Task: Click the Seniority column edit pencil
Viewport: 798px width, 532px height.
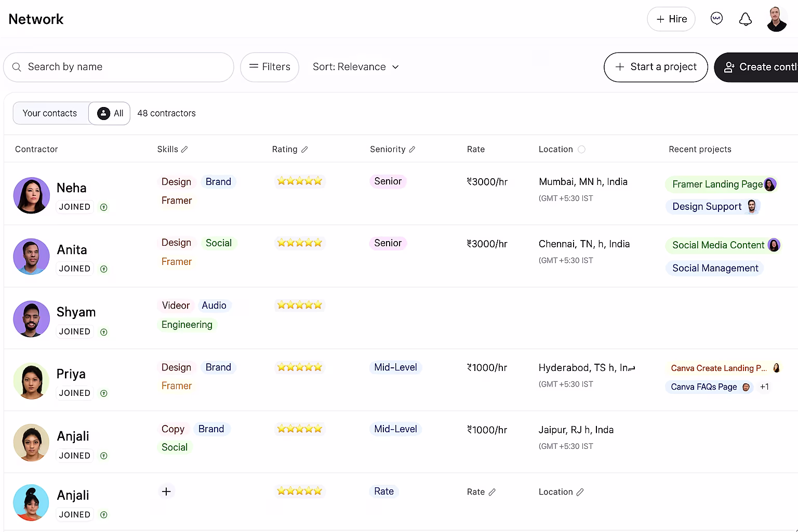Action: pos(412,150)
